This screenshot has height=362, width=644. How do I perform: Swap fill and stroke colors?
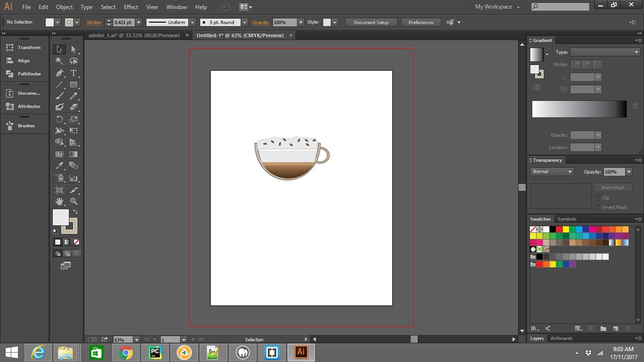coord(75,212)
